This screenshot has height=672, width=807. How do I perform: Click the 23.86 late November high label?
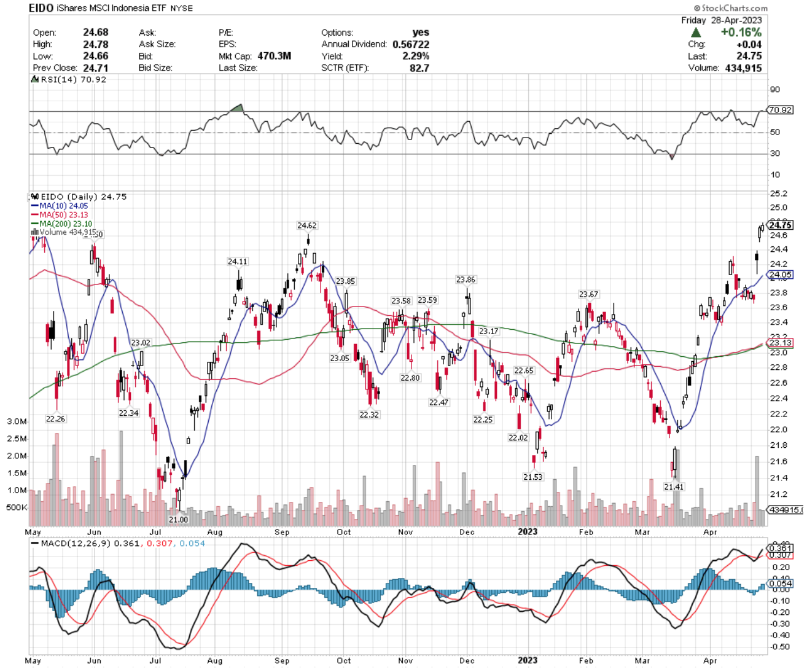(466, 279)
